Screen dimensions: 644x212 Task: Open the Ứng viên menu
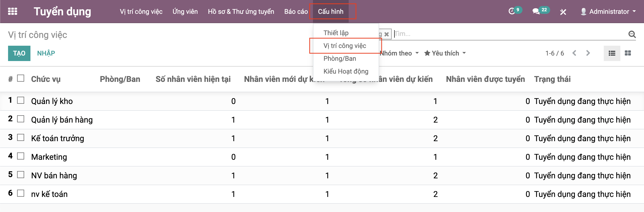pos(185,12)
